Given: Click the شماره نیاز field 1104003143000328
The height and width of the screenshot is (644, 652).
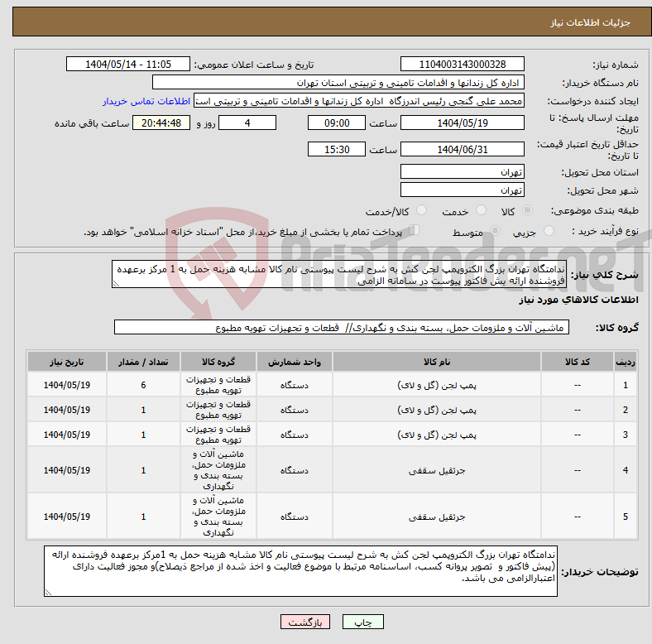Looking at the screenshot, I should point(462,64).
